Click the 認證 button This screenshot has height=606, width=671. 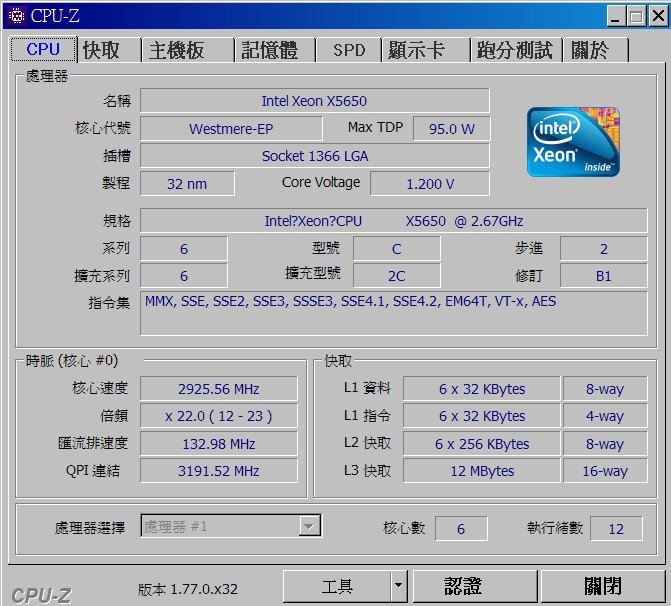[x=475, y=586]
